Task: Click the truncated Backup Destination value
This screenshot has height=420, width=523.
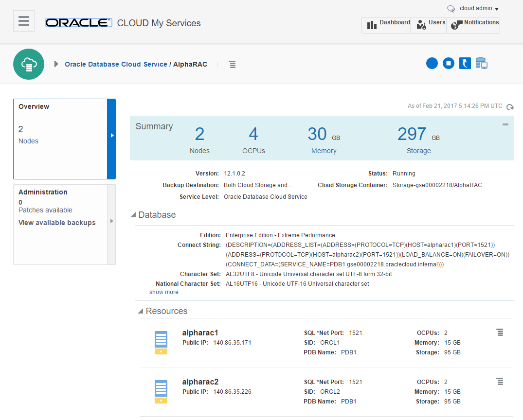Action: [x=258, y=185]
